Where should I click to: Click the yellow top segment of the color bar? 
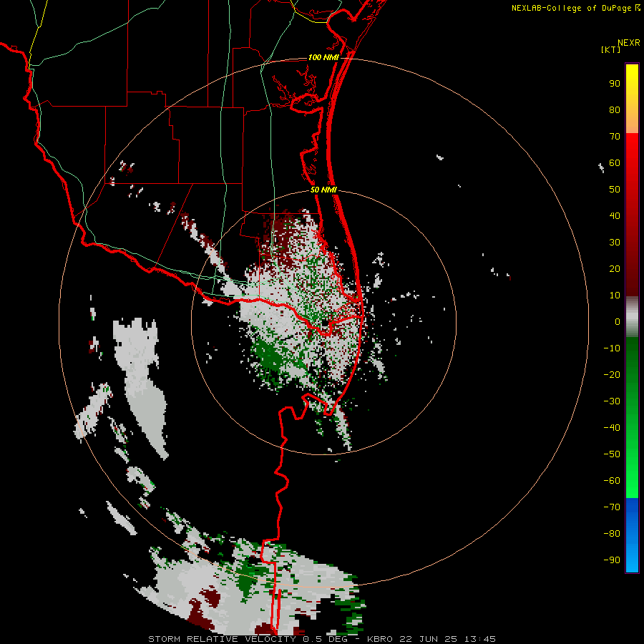[632, 99]
